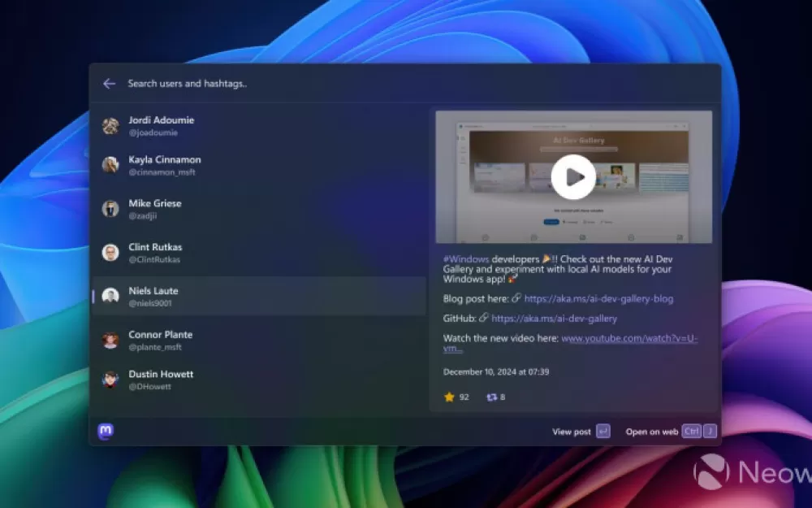The width and height of the screenshot is (812, 508).
Task: Choose user Clint Rutkas by name
Action: click(x=155, y=247)
